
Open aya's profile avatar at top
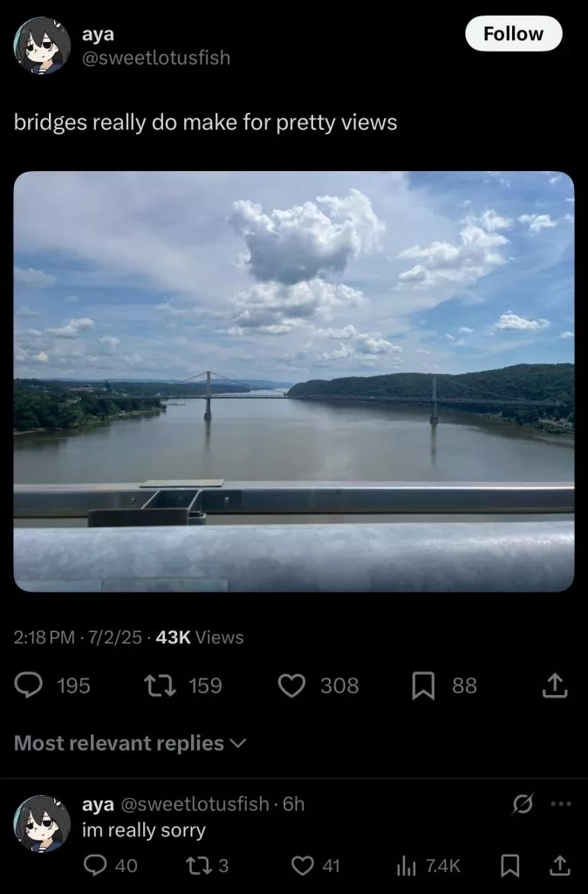click(x=42, y=45)
